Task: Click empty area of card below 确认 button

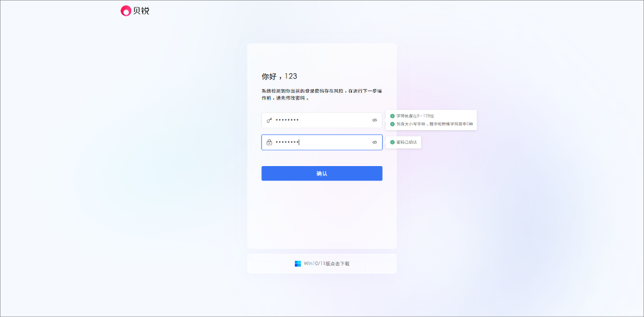Action: 322,215
